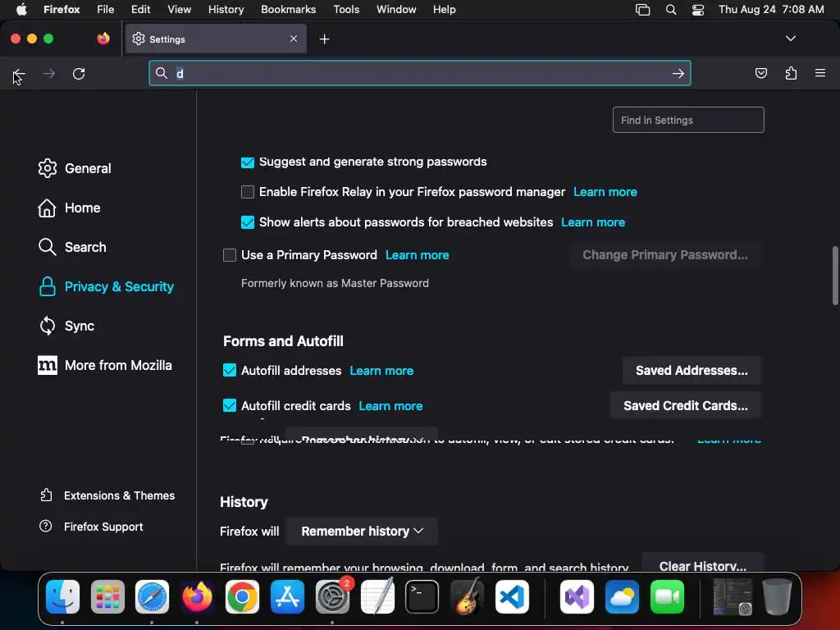Open Finder from the Dock

62,597
